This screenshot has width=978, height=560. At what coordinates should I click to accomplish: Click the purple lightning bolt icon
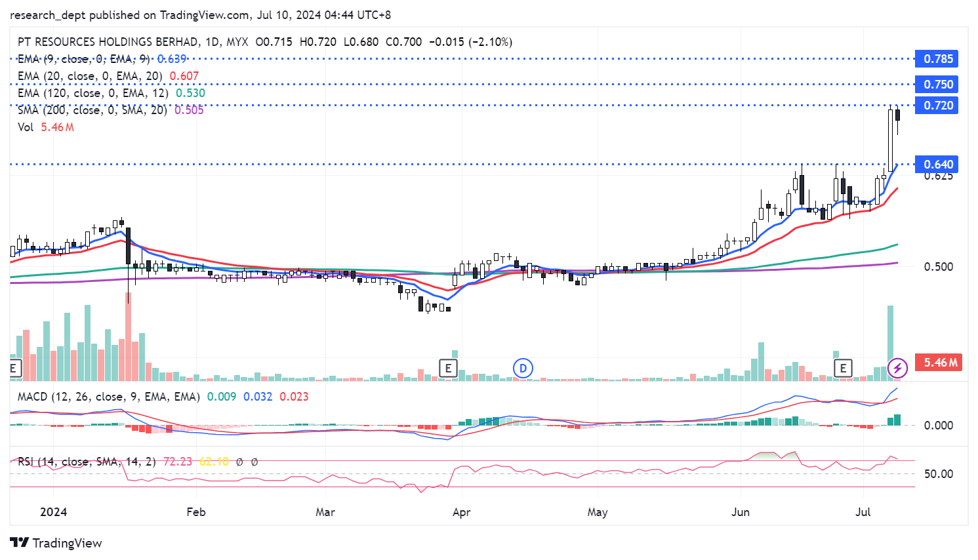897,368
